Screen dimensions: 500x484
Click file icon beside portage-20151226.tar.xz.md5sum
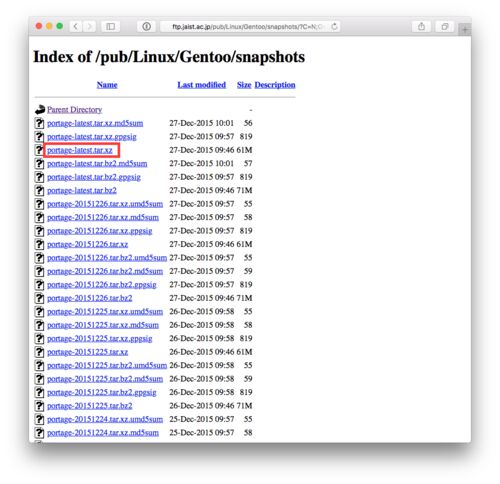tap(39, 217)
